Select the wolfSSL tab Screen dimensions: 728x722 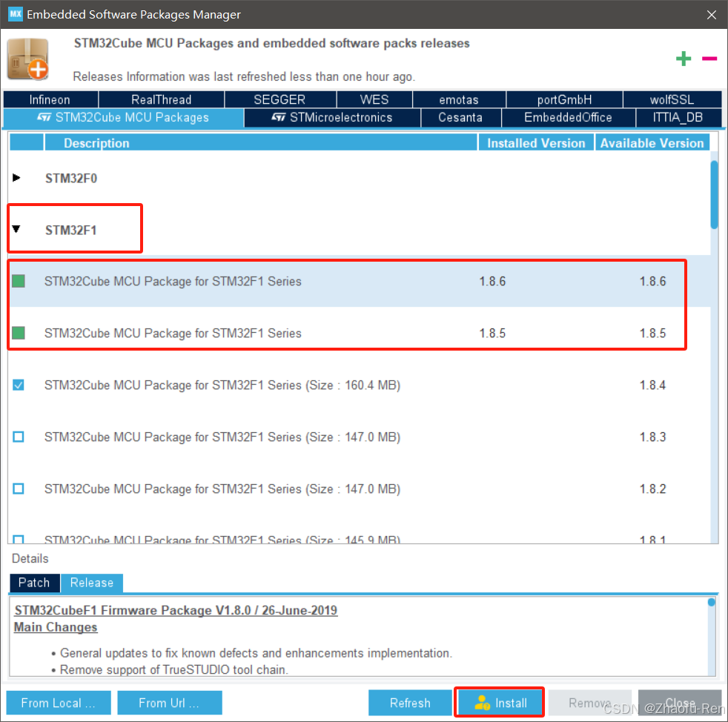tap(672, 99)
